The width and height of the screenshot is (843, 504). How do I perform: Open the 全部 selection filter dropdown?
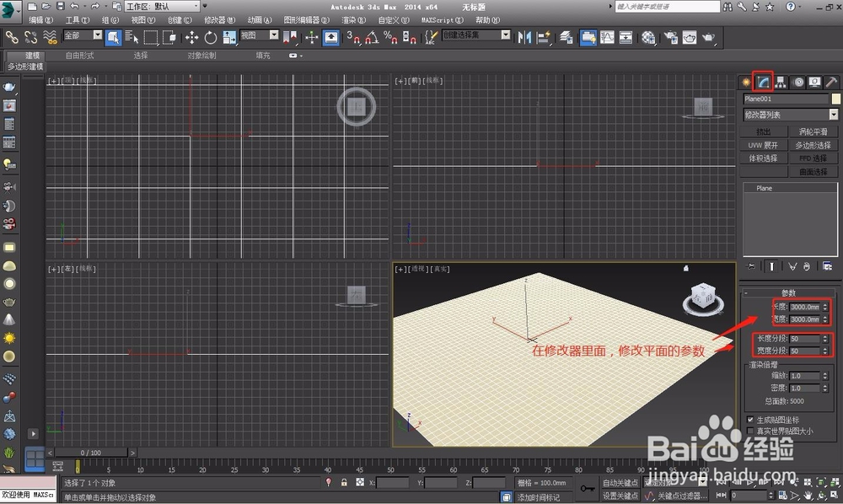pos(83,35)
